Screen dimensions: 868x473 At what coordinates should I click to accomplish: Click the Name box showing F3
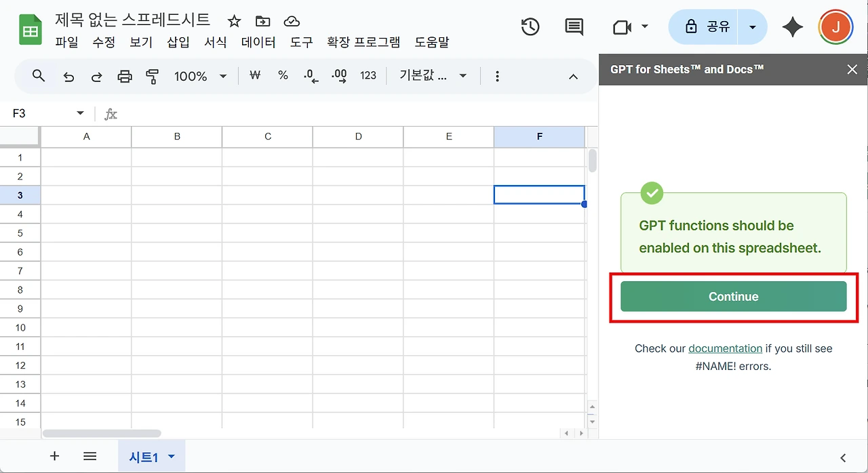[47, 113]
